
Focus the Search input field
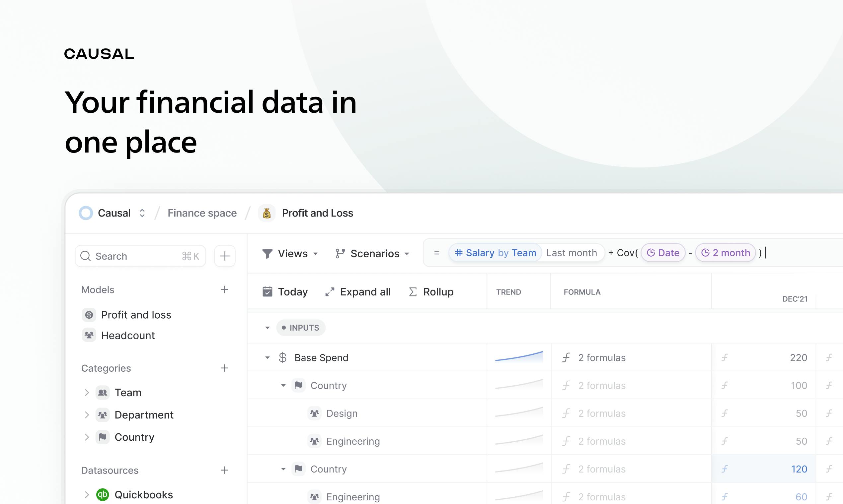140,256
